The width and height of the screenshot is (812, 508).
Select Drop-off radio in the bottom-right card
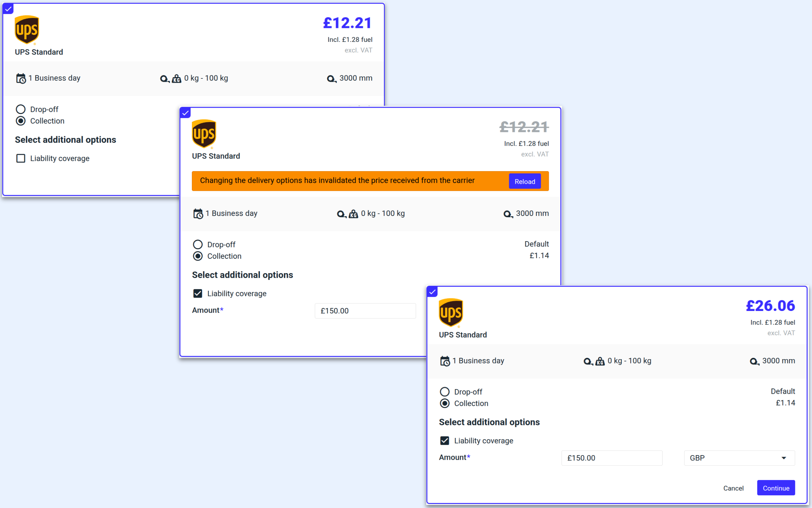click(445, 392)
